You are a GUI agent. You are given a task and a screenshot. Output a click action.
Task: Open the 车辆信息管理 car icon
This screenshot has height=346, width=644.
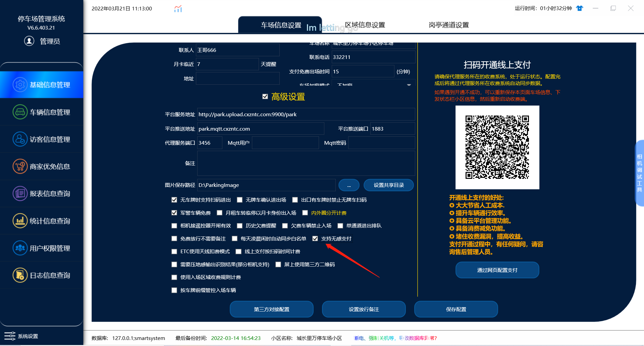pyautogui.click(x=20, y=112)
